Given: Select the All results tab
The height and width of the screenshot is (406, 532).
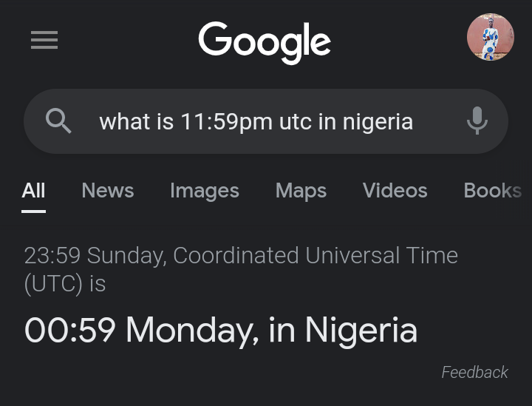Looking at the screenshot, I should click(x=33, y=191).
